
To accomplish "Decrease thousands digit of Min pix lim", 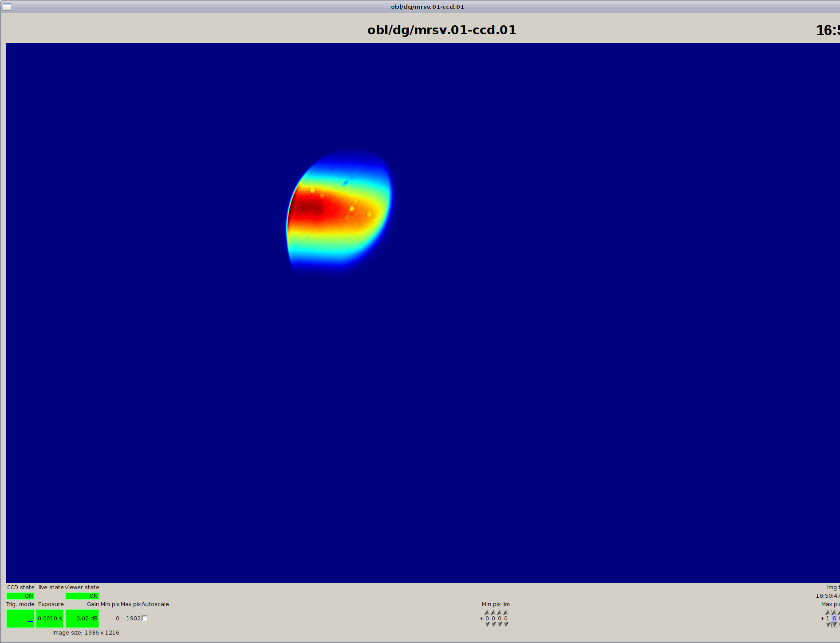I will click(487, 624).
